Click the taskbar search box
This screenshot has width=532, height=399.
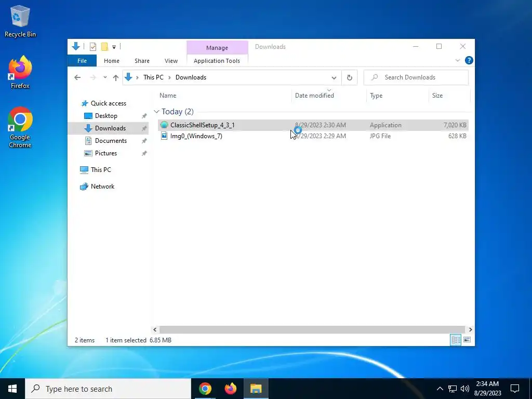pos(108,389)
